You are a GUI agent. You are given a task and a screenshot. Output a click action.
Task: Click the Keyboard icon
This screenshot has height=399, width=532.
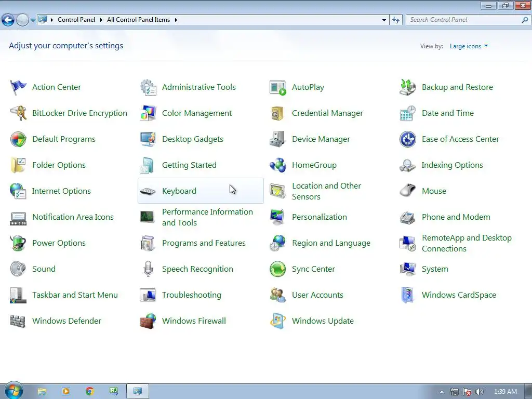coord(148,191)
